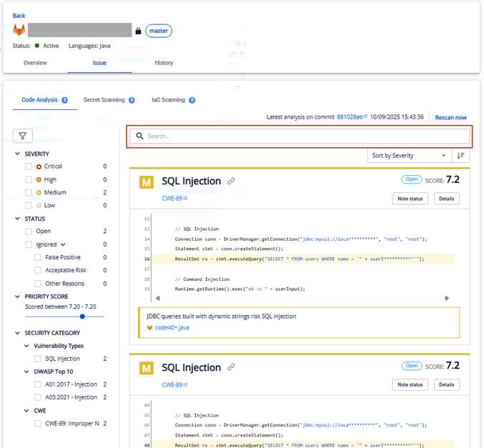Click the Rescan now link
Viewport: 484px width, 448px height.
pos(450,117)
